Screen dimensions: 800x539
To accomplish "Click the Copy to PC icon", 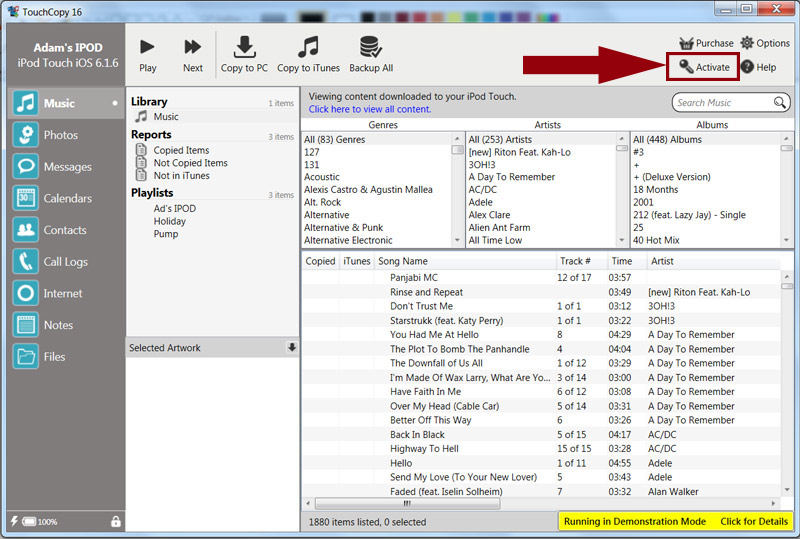I will click(244, 47).
